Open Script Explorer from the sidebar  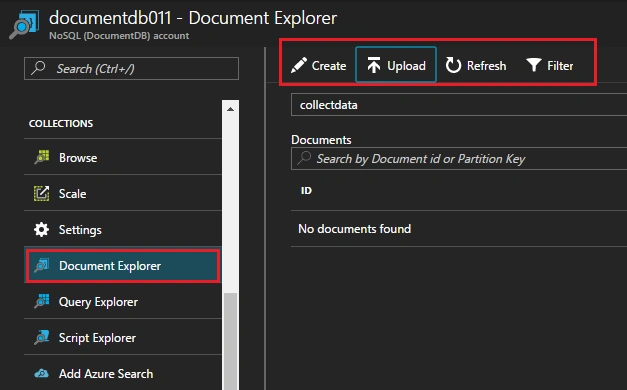(123, 337)
